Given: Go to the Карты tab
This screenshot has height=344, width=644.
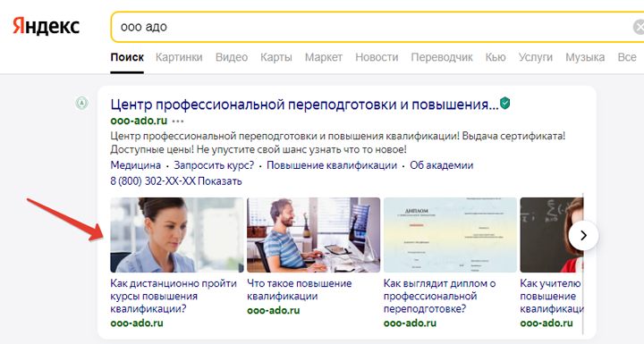Looking at the screenshot, I should click(276, 57).
